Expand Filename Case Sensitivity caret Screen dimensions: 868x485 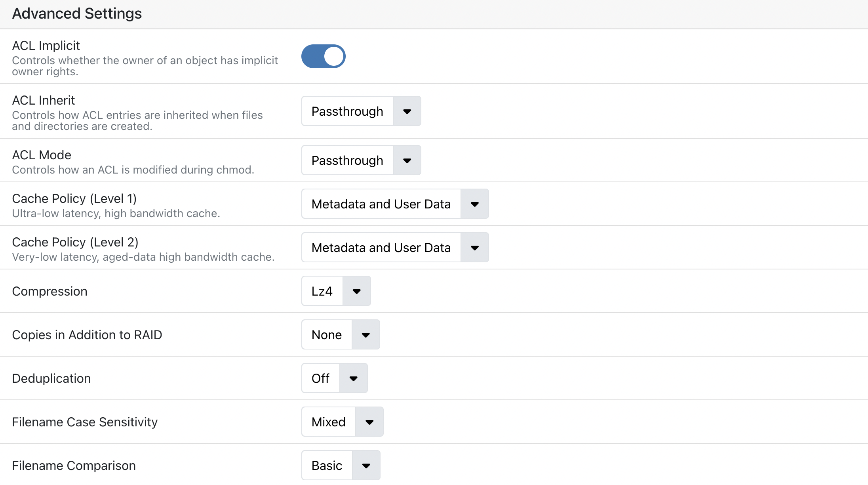tap(369, 422)
